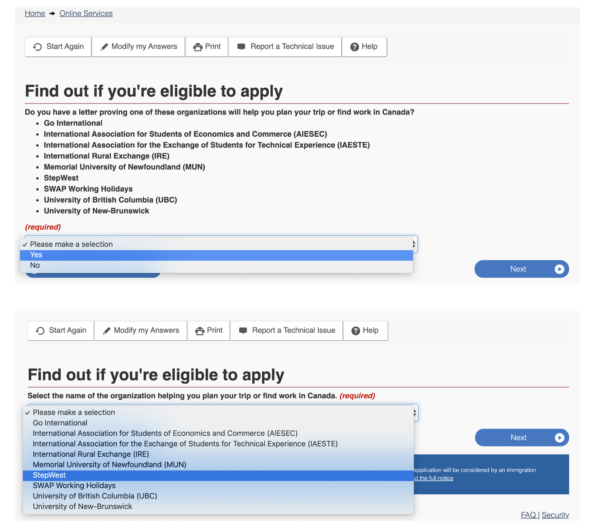Select No in the letter question dropdown

(x=217, y=265)
